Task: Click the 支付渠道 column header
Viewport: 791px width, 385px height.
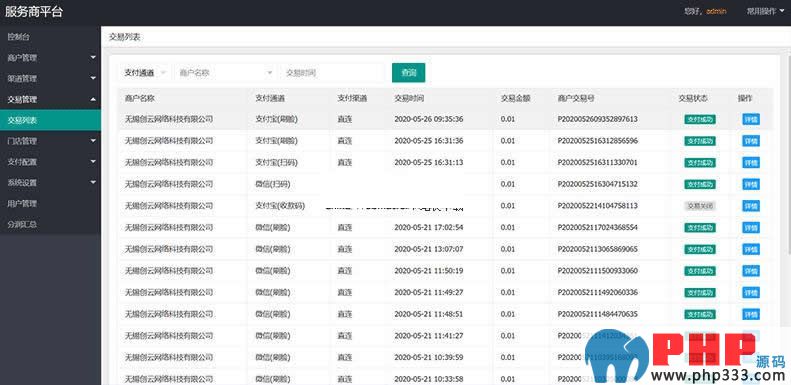Action: click(x=352, y=98)
